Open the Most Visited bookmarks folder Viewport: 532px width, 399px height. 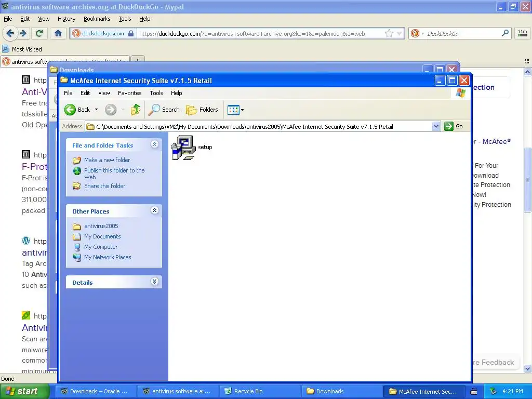click(x=22, y=49)
